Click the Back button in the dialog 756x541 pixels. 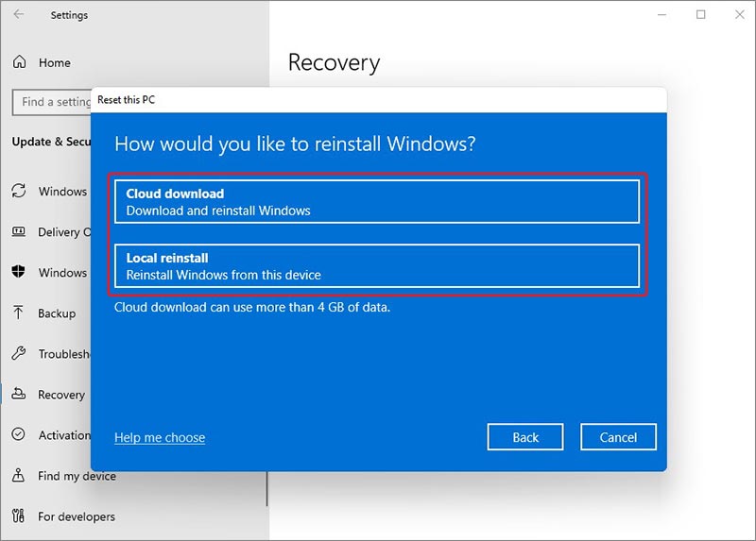click(x=525, y=437)
